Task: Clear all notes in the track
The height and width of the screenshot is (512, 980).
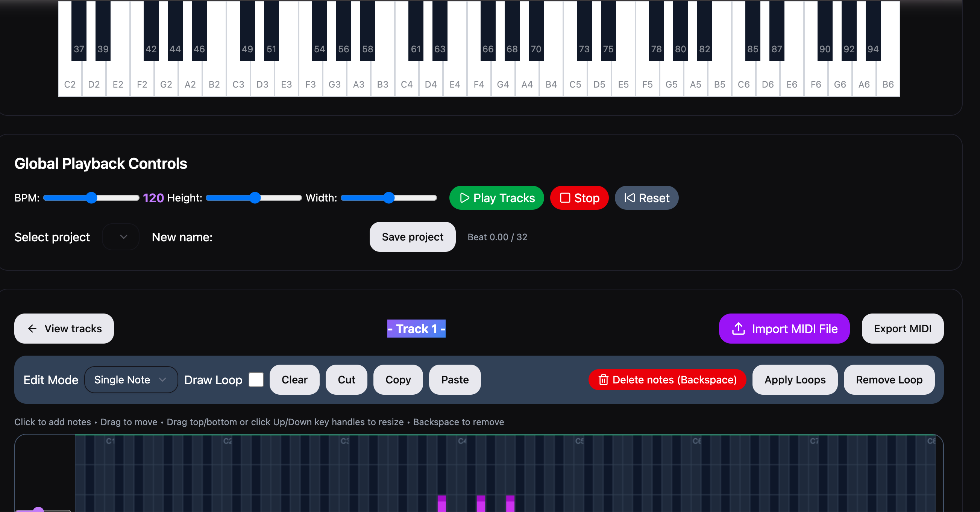Action: click(294, 380)
